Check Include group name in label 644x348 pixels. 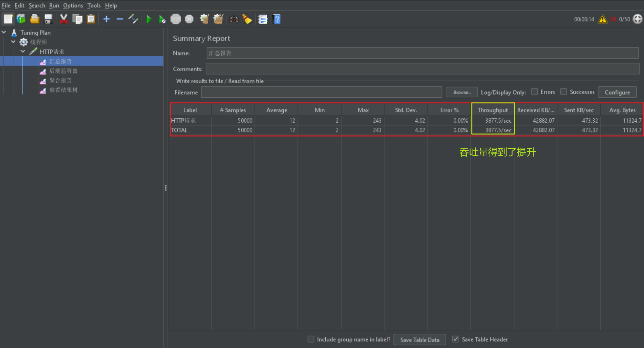(x=311, y=339)
